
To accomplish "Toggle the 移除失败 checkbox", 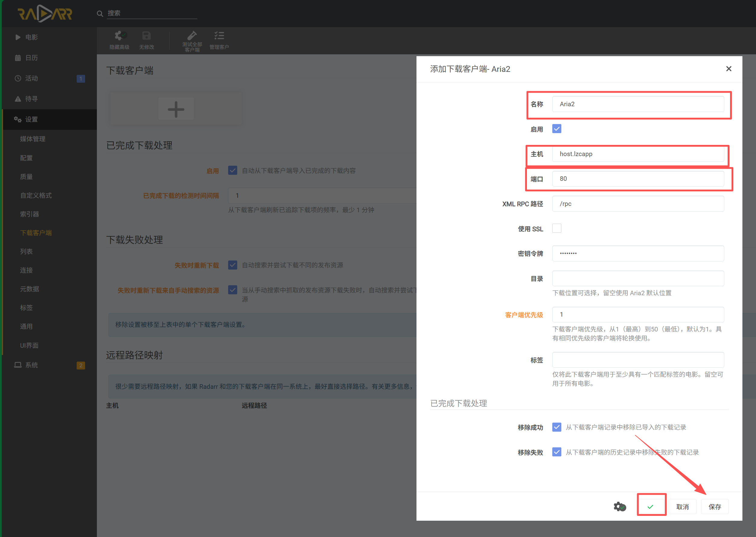I will click(x=557, y=452).
